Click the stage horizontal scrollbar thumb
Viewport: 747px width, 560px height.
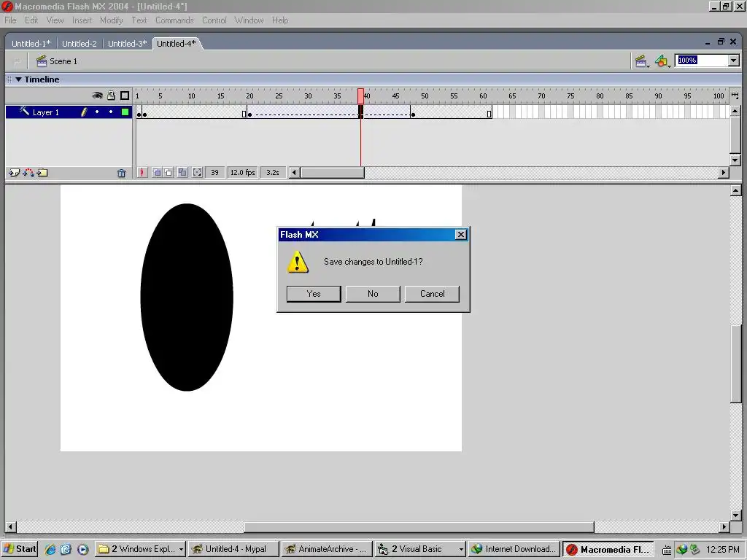pyautogui.click(x=419, y=527)
